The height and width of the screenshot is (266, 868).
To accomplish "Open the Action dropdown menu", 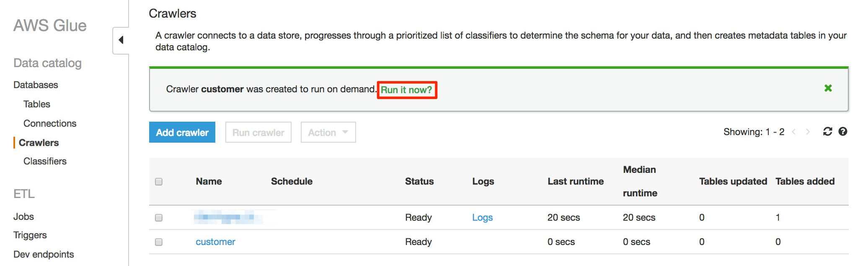I will point(328,132).
